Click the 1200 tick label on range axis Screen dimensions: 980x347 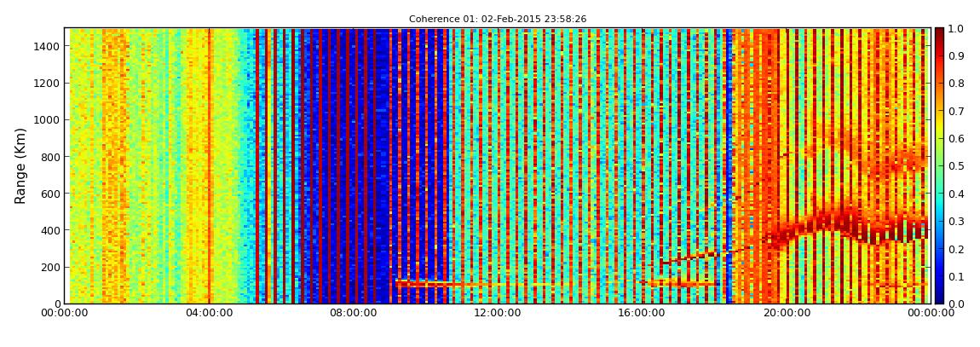[48, 84]
